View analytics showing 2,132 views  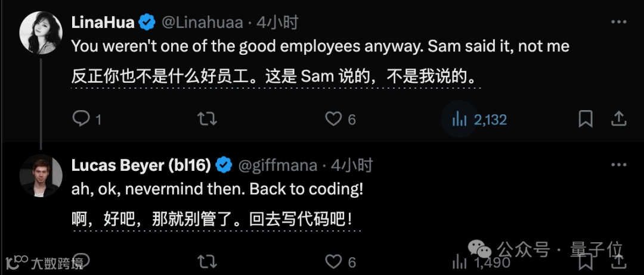(x=479, y=120)
